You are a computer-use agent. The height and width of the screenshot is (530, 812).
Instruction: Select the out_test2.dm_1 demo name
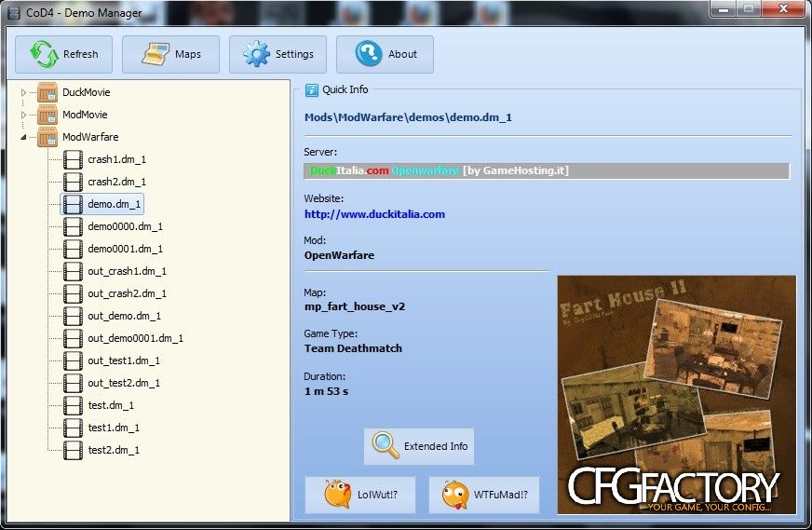pos(124,382)
